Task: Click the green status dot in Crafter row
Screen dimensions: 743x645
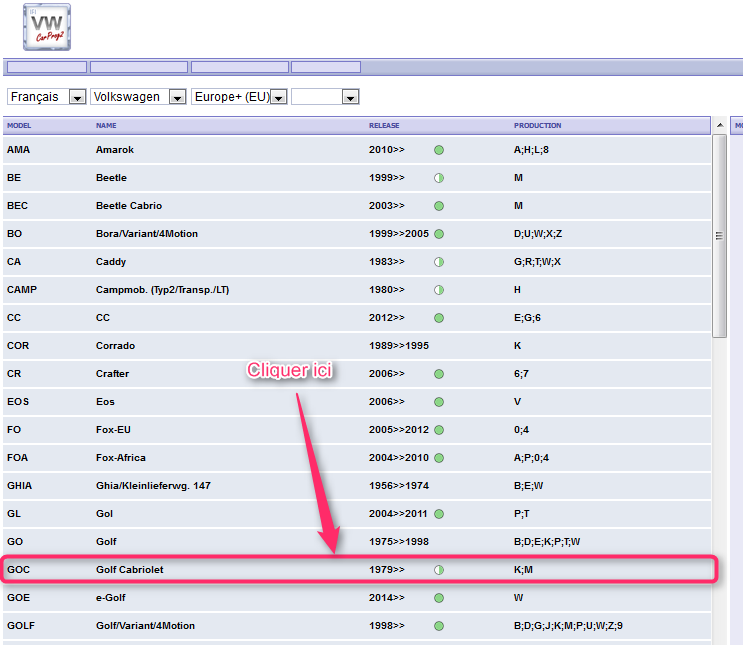Action: pyautogui.click(x=439, y=374)
